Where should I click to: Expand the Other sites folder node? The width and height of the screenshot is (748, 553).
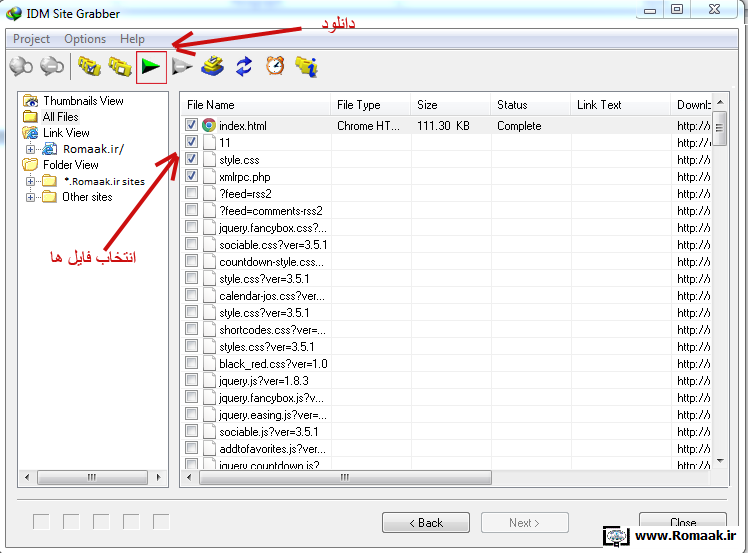(x=30, y=197)
